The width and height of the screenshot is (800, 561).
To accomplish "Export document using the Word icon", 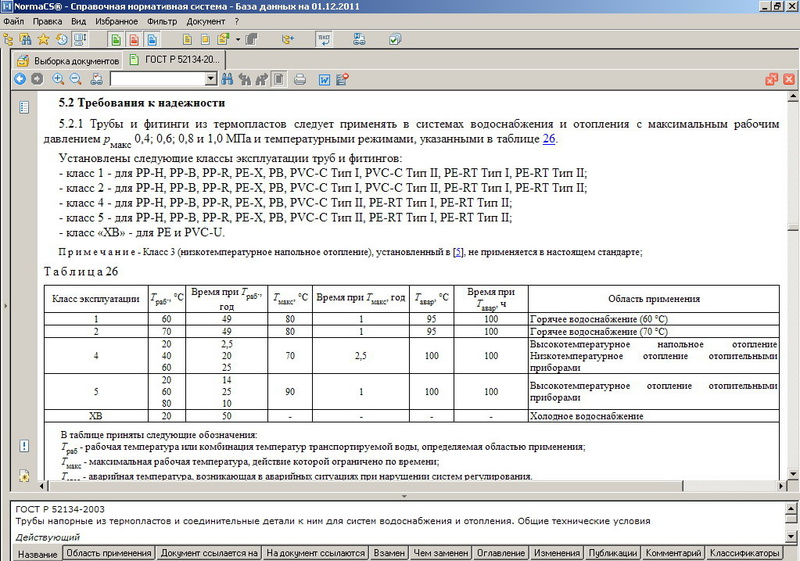I will [x=324, y=79].
